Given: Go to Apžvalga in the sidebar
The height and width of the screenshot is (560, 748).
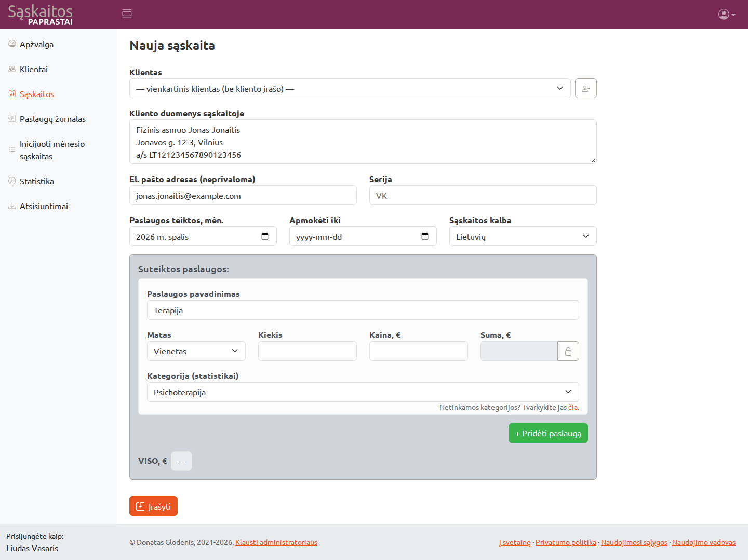Looking at the screenshot, I should (x=58, y=44).
